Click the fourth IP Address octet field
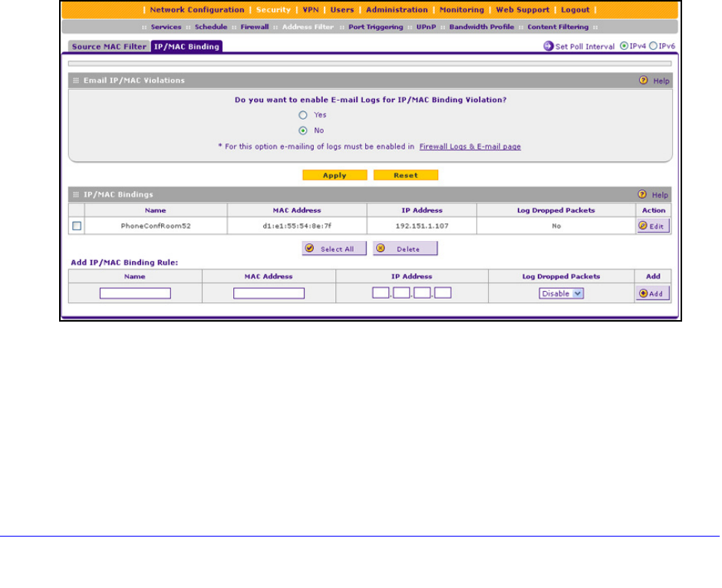This screenshot has height=588, width=722. coord(443,293)
